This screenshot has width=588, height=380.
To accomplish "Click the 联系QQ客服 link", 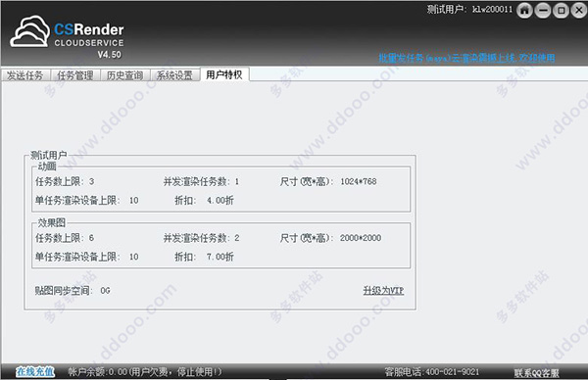I will [536, 373].
